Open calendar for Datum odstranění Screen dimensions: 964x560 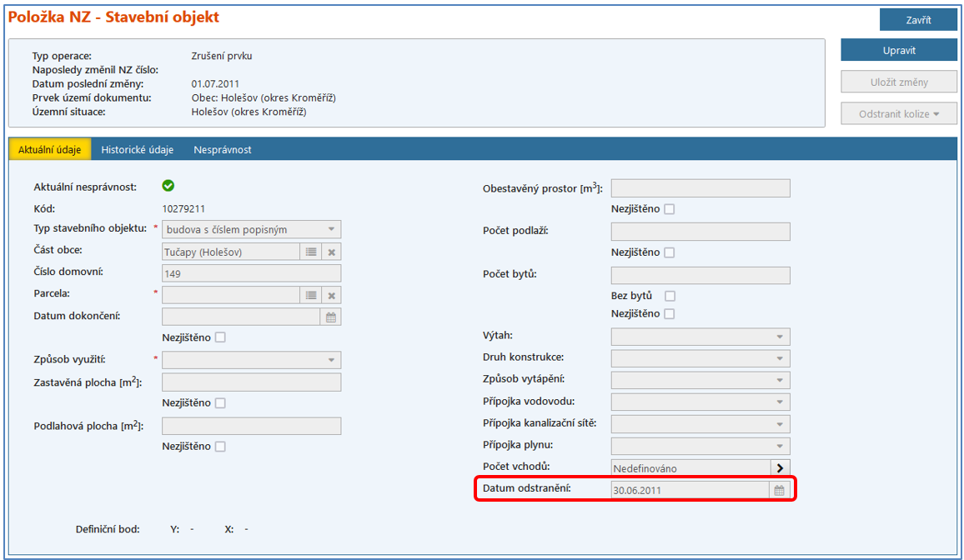tap(779, 490)
